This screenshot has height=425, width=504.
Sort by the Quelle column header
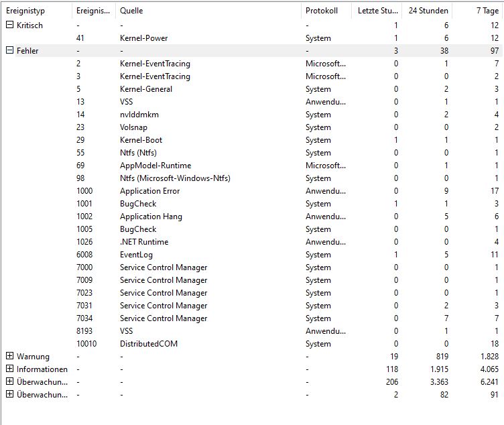point(208,11)
